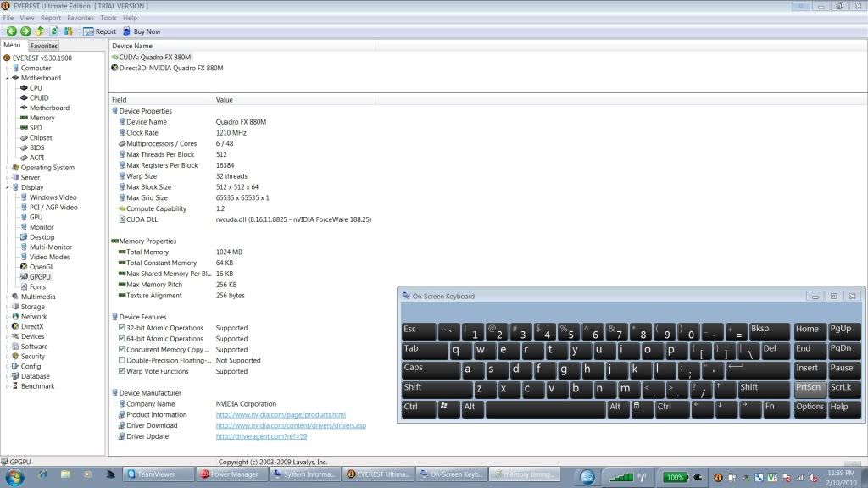Open the Windows Start button
The width and height of the screenshot is (868, 488).
[x=14, y=476]
